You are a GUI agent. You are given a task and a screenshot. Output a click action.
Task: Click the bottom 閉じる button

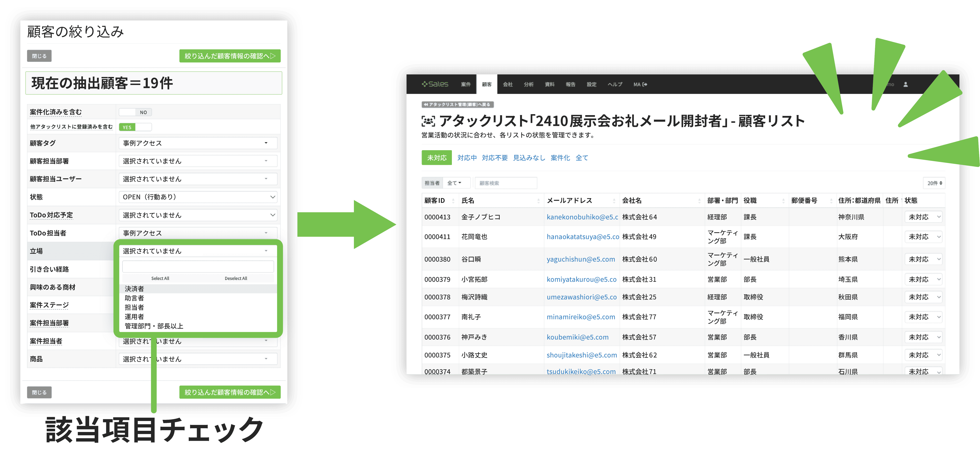point(39,392)
